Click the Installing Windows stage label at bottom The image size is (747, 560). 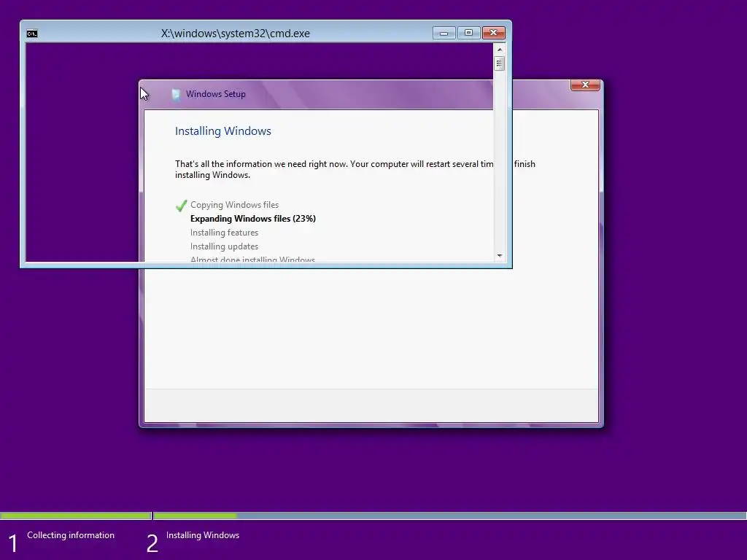click(x=203, y=535)
